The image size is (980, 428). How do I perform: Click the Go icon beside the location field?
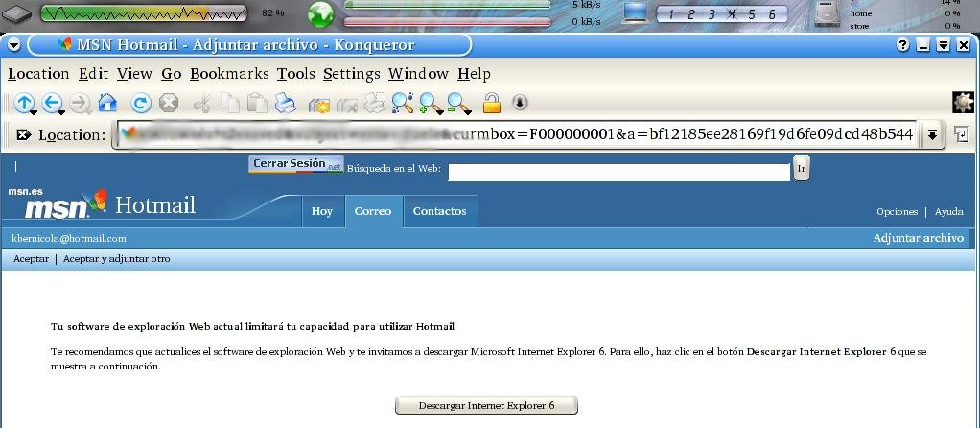[961, 134]
